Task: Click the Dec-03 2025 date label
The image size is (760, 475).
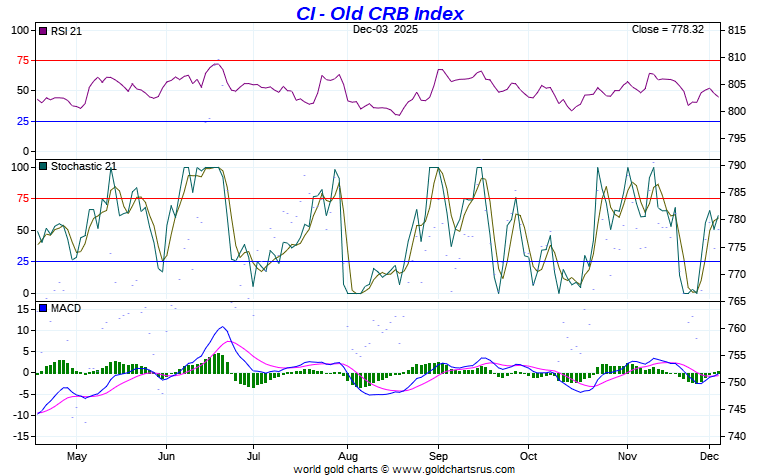Action: tap(386, 29)
